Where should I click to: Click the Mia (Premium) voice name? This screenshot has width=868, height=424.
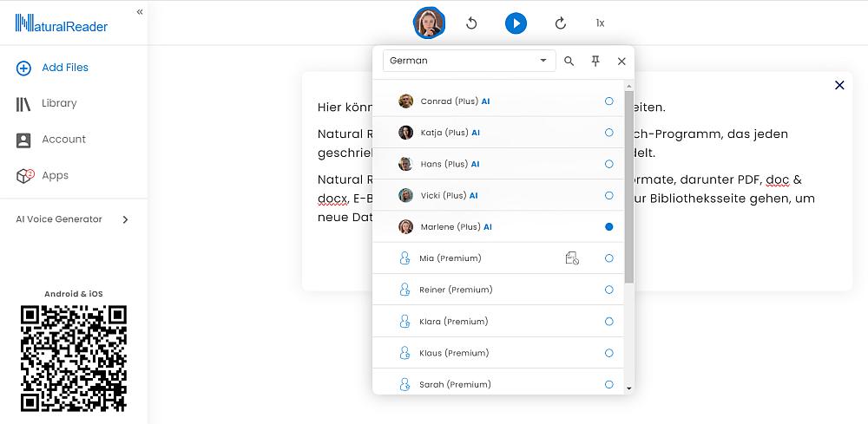450,258
